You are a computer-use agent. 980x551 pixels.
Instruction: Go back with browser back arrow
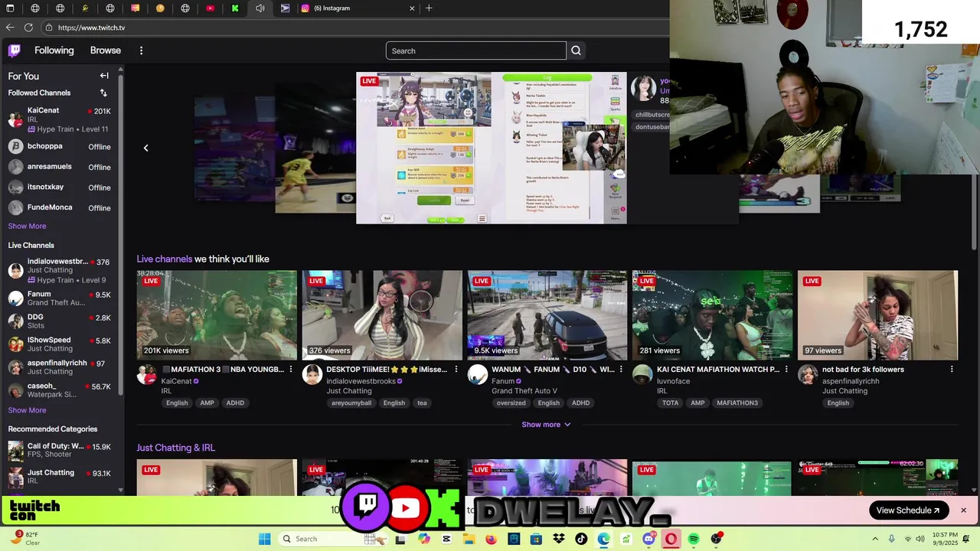tap(10, 28)
